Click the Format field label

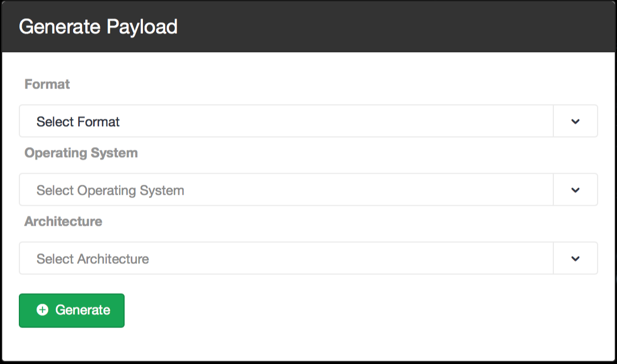47,84
